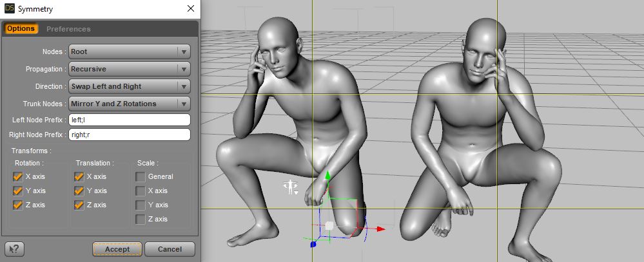This screenshot has width=644, height=262.
Task: Click the Right Node Prefix input field
Action: coord(130,134)
